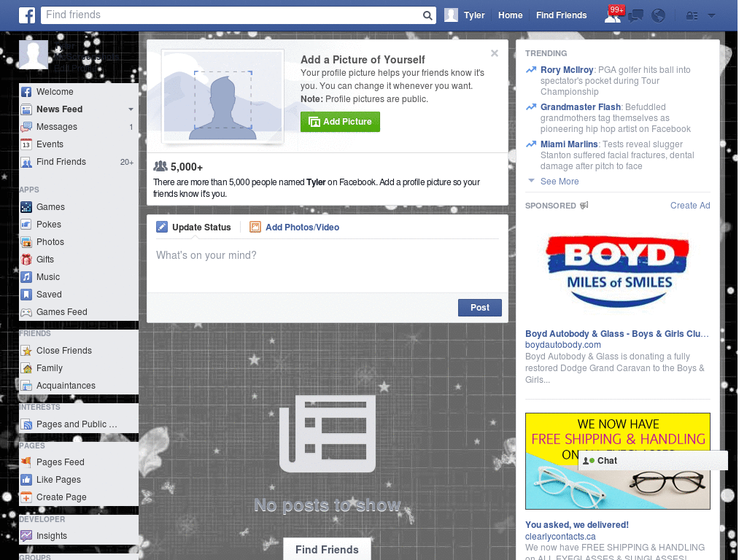The image size is (747, 560).
Task: Click the Pokes app icon
Action: tap(26, 225)
